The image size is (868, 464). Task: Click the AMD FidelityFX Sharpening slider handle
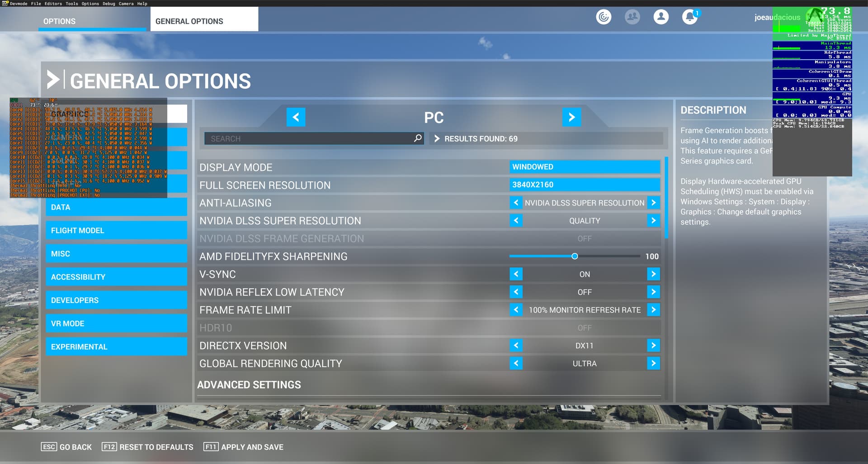tap(575, 256)
